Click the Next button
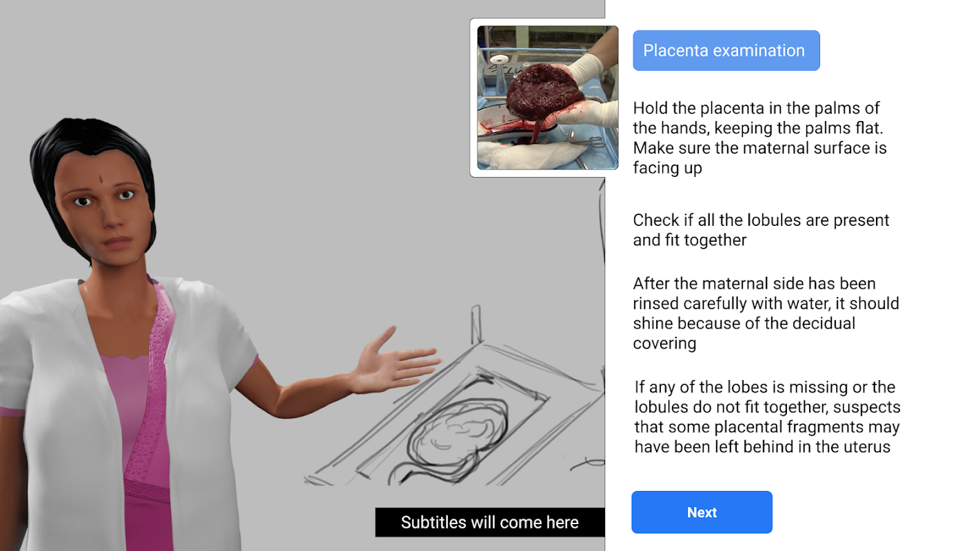The width and height of the screenshot is (980, 551). pos(702,512)
